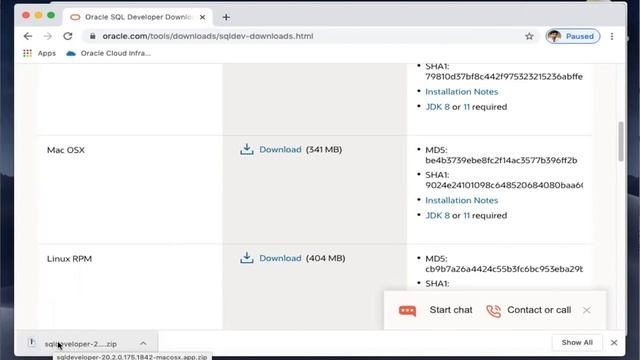Click the Linux RPM download arrow icon

pyautogui.click(x=247, y=258)
